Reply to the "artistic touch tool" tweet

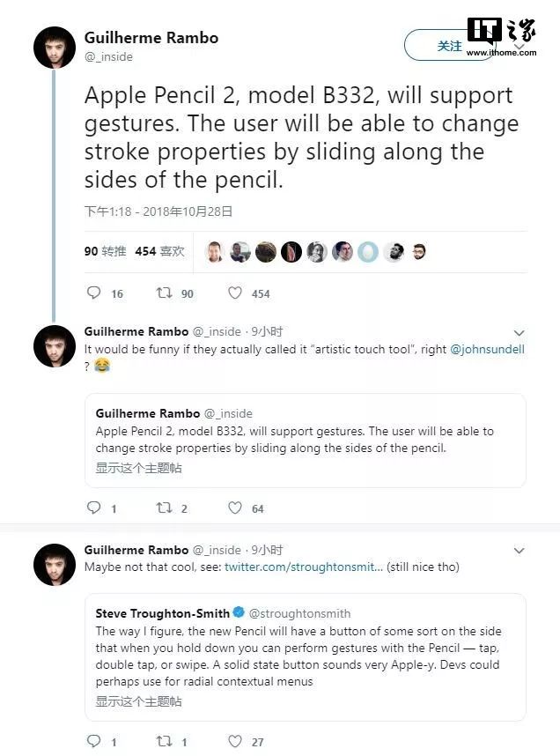click(94, 508)
